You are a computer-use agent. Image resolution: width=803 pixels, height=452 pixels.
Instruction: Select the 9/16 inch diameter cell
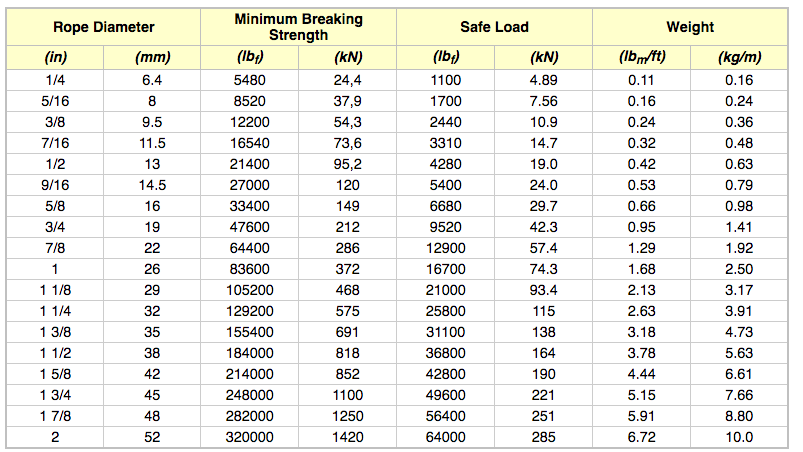point(54,185)
